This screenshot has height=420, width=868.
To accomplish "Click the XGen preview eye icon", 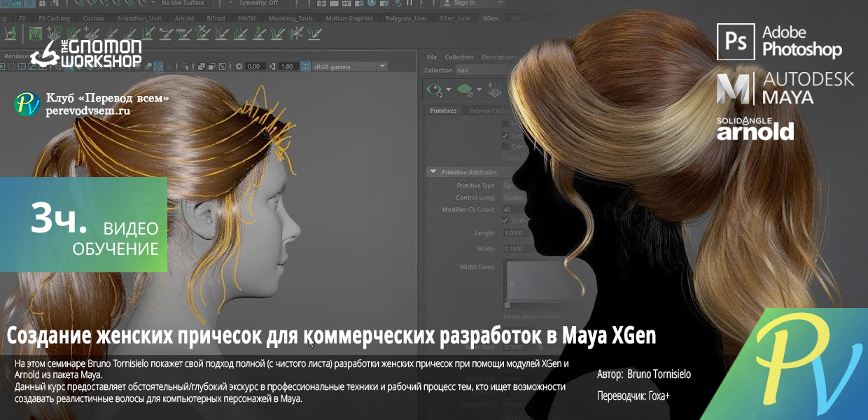I will [435, 90].
